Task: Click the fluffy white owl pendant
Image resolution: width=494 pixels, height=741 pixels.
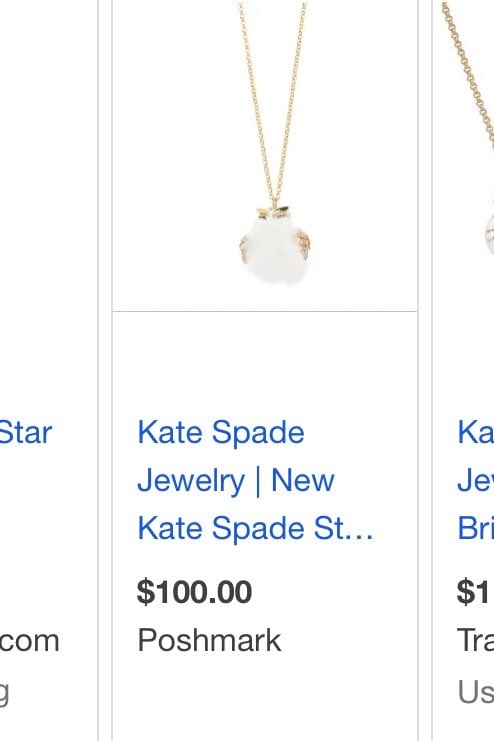Action: click(275, 245)
